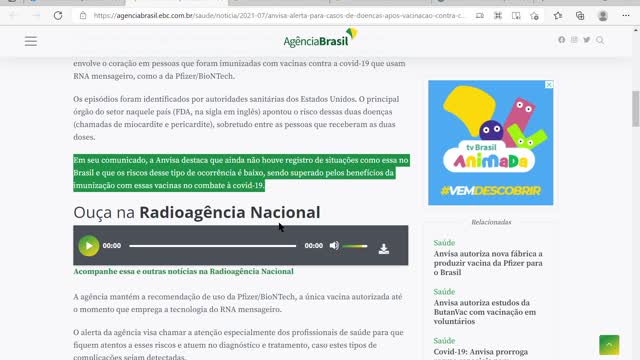Screen dimensions: 640x360
Task: Open 'Acompanhe essa e outras notícias' link
Action: point(183,271)
